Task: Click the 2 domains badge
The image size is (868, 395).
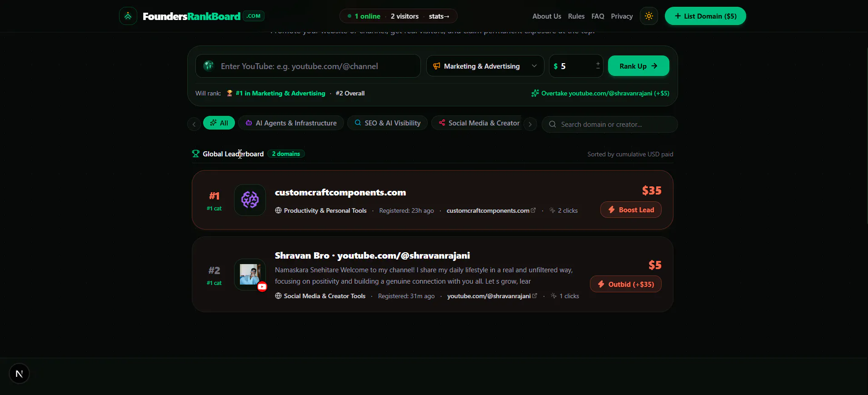Action: coord(286,154)
